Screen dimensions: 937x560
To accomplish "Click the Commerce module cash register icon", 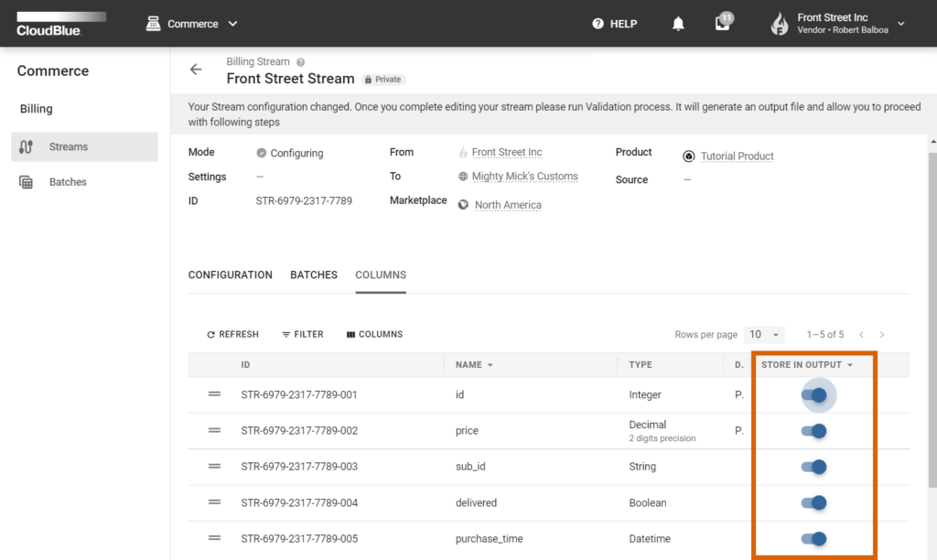I will pos(153,24).
